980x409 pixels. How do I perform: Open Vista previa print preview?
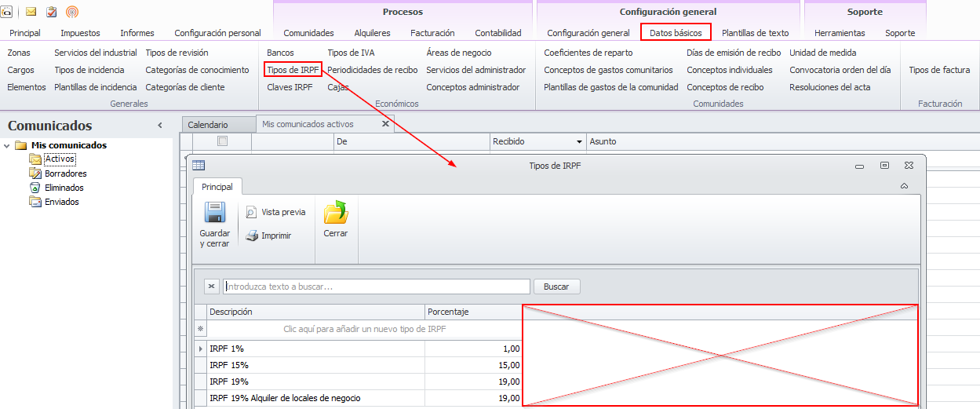click(275, 212)
